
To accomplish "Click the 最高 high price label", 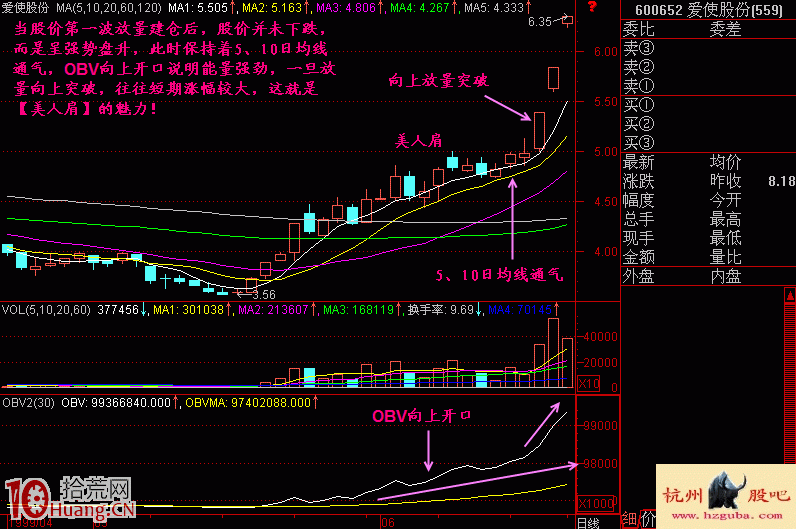I will 725,219.
